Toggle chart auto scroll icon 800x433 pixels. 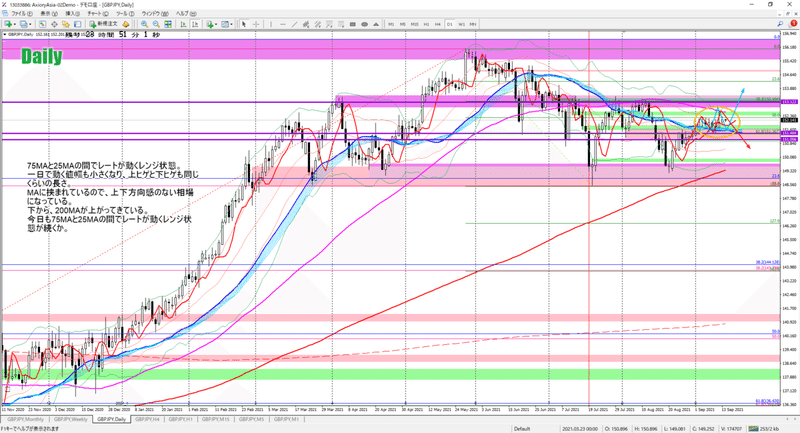(x=183, y=24)
